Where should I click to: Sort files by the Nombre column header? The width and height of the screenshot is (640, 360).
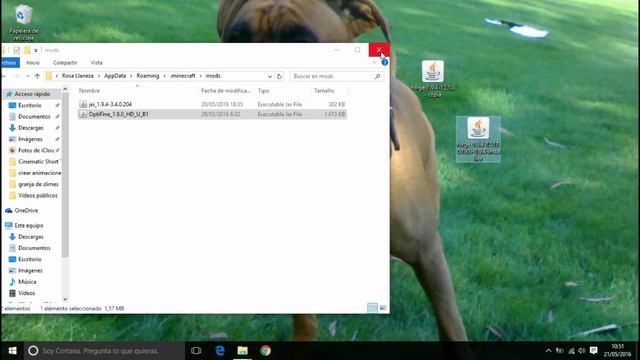pyautogui.click(x=89, y=91)
